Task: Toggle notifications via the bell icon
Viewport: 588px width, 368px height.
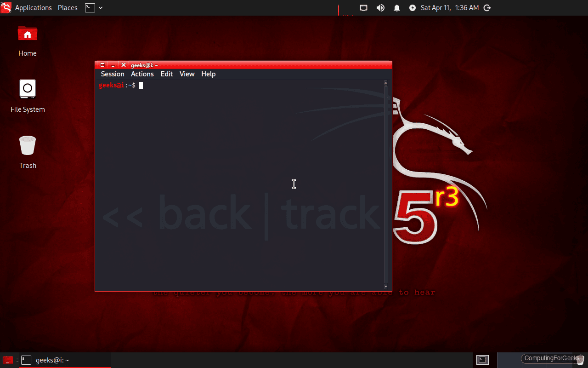Action: [x=396, y=7]
